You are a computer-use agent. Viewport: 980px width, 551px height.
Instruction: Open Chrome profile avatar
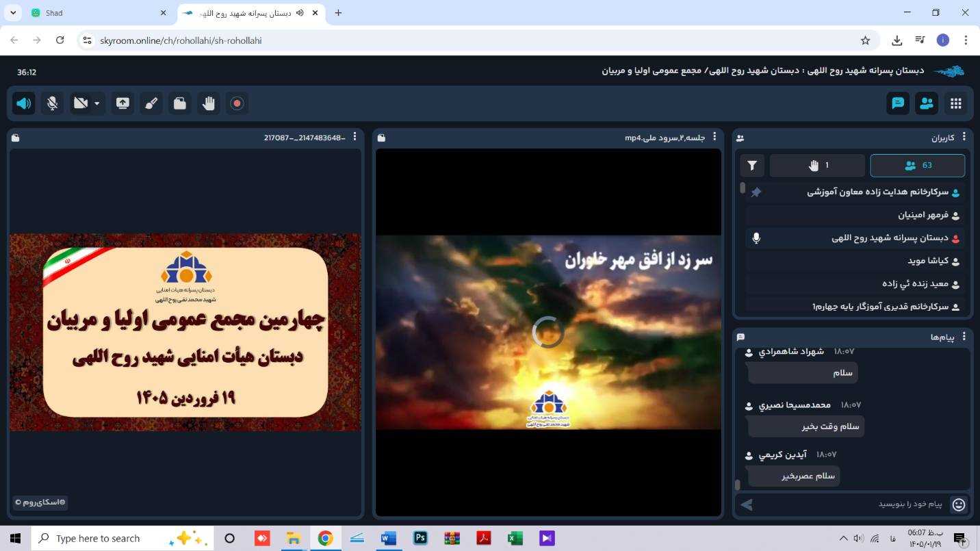[x=943, y=40]
